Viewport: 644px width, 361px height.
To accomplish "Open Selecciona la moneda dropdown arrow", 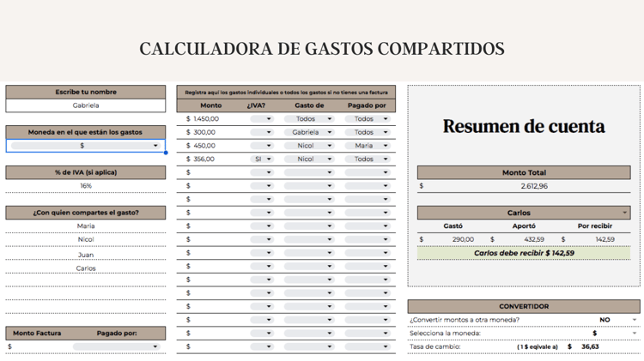I will pyautogui.click(x=635, y=333).
